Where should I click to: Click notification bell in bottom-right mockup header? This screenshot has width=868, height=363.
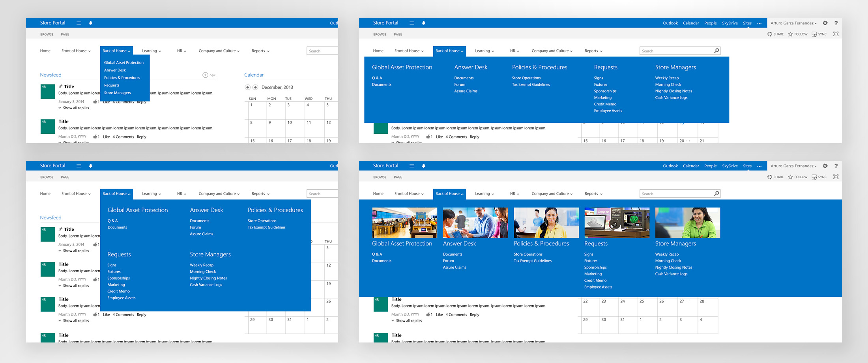coord(424,166)
